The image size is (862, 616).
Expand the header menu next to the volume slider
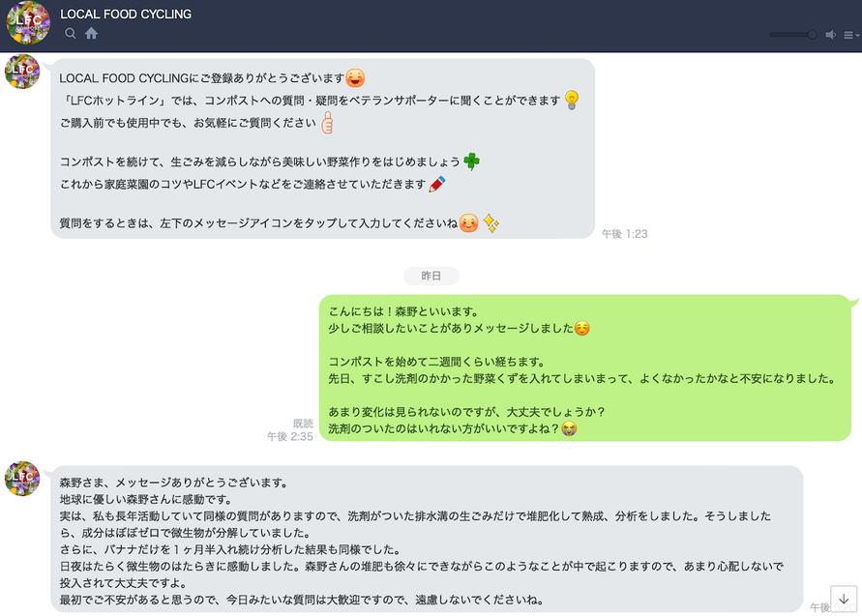(x=847, y=34)
